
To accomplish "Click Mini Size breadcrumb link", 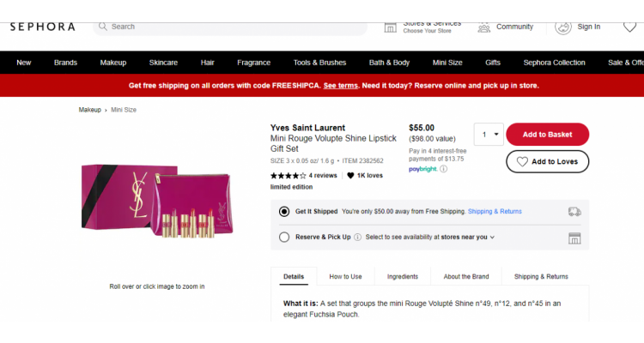I will click(x=124, y=110).
